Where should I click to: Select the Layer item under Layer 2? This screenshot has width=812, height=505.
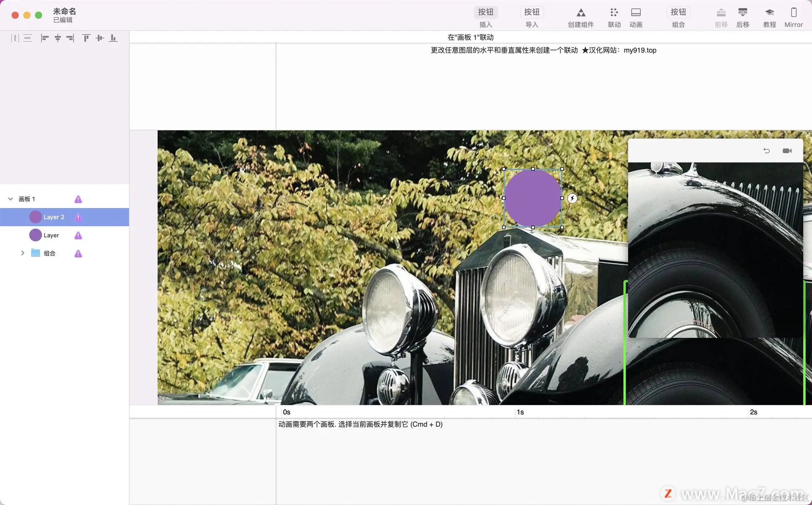tap(51, 235)
